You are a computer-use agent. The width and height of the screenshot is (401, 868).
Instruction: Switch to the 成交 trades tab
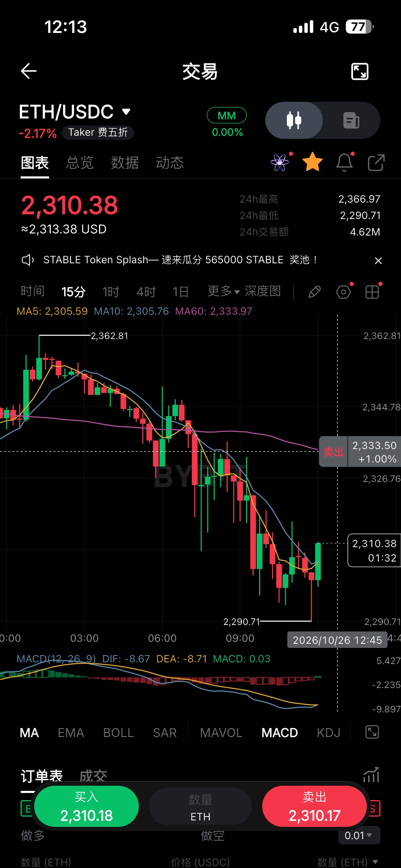93,776
